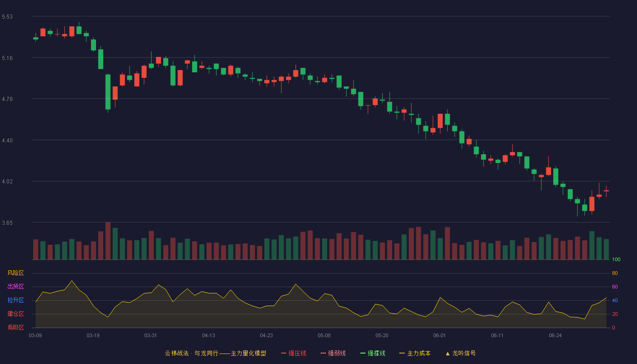The height and width of the screenshot is (364, 637).
Task: Click the 建仓区 zone label
Action: (x=15, y=314)
